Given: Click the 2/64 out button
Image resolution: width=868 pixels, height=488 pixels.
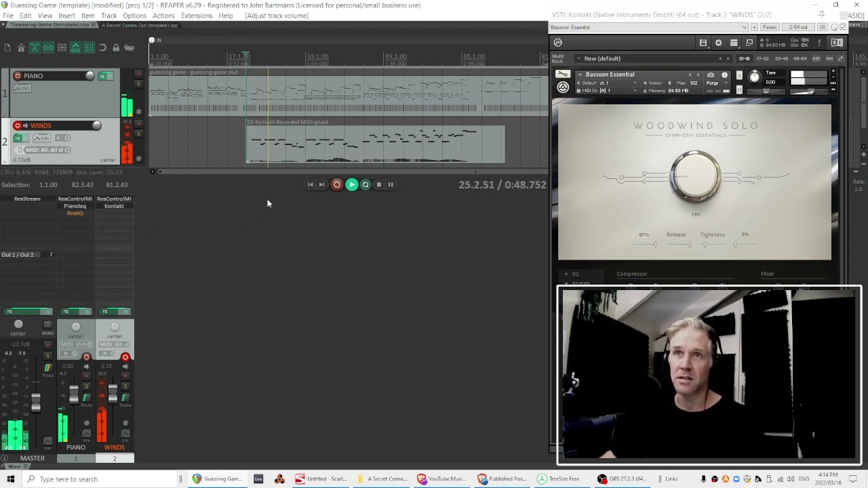Looking at the screenshot, I should 798,27.
